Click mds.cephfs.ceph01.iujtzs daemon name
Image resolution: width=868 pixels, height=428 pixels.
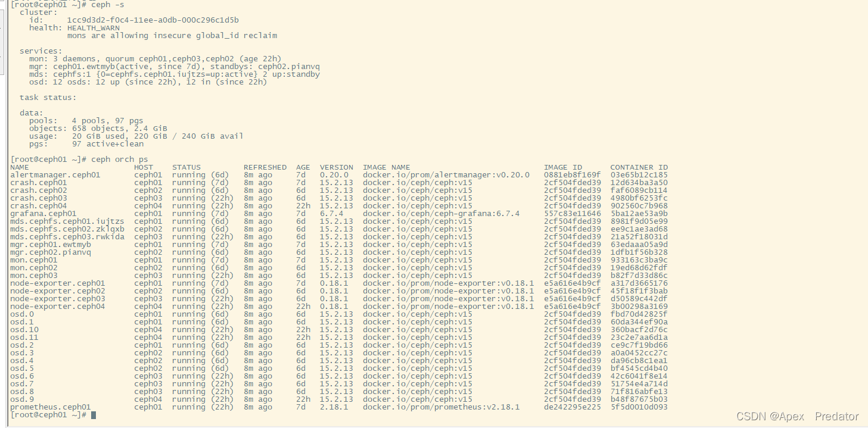[x=67, y=221]
